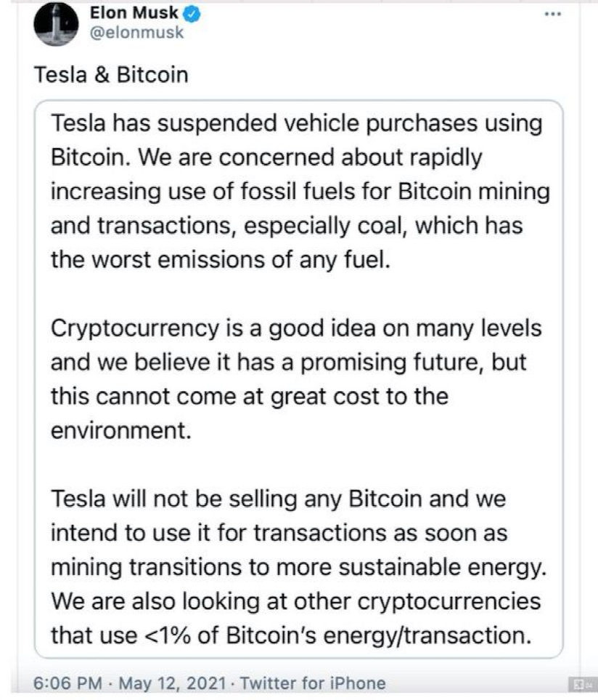The image size is (598, 700).
Task: Click the 'worst emissions of any fuel' line
Action: (x=221, y=260)
